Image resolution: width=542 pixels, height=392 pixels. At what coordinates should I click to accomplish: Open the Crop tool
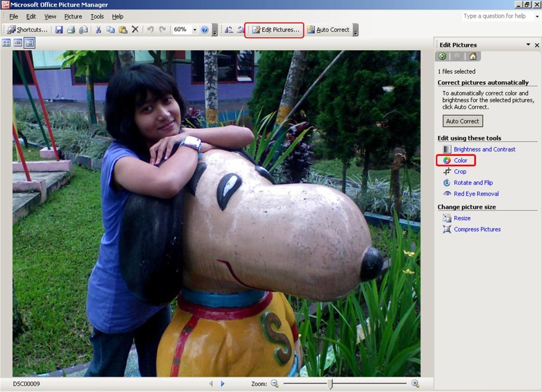460,172
